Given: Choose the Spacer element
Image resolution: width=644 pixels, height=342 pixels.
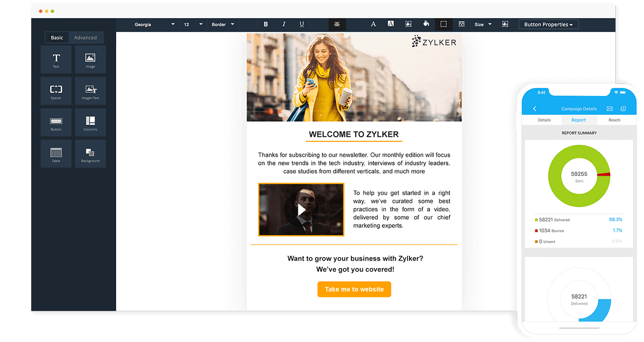Looking at the screenshot, I should coord(56,92).
